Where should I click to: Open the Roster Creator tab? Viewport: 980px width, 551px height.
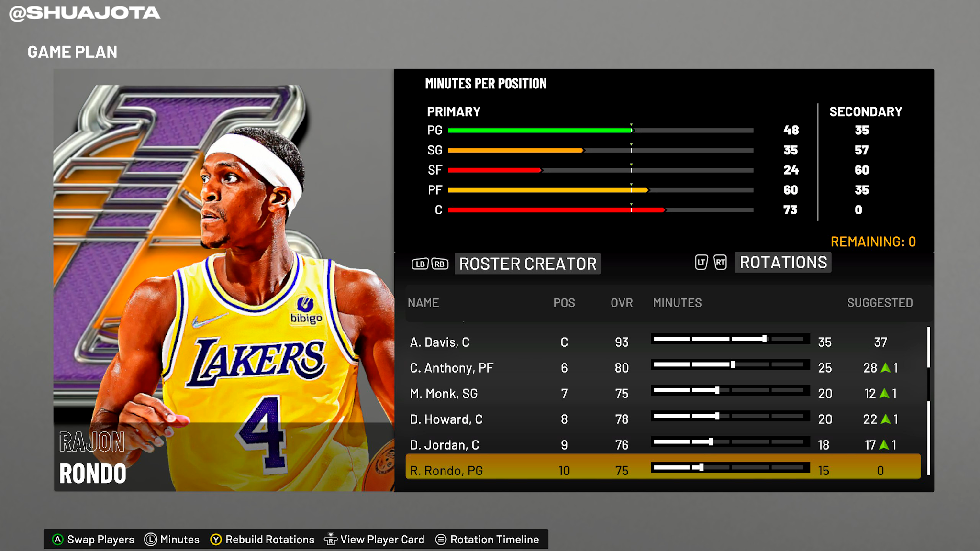point(527,264)
